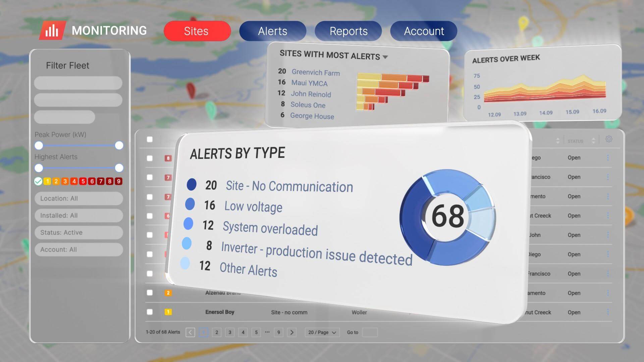Expand the 20 per page pagination dropdown
Viewport: 644px width, 362px height.
pos(322,332)
